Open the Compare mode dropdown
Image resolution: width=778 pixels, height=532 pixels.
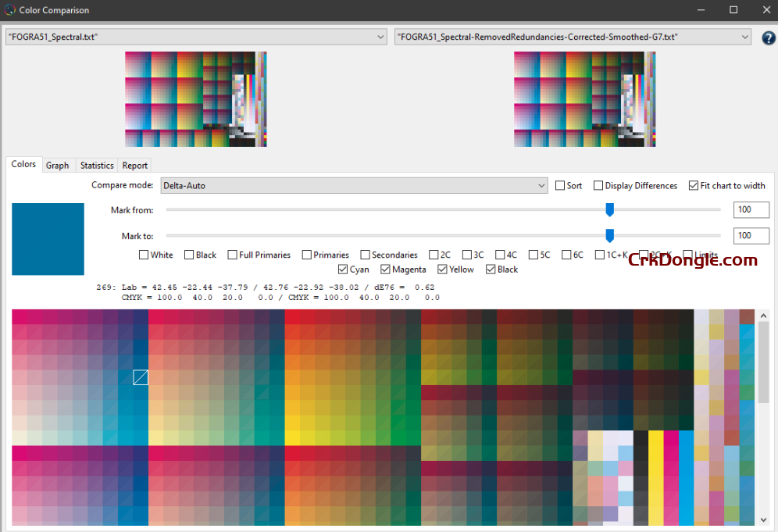(x=541, y=185)
